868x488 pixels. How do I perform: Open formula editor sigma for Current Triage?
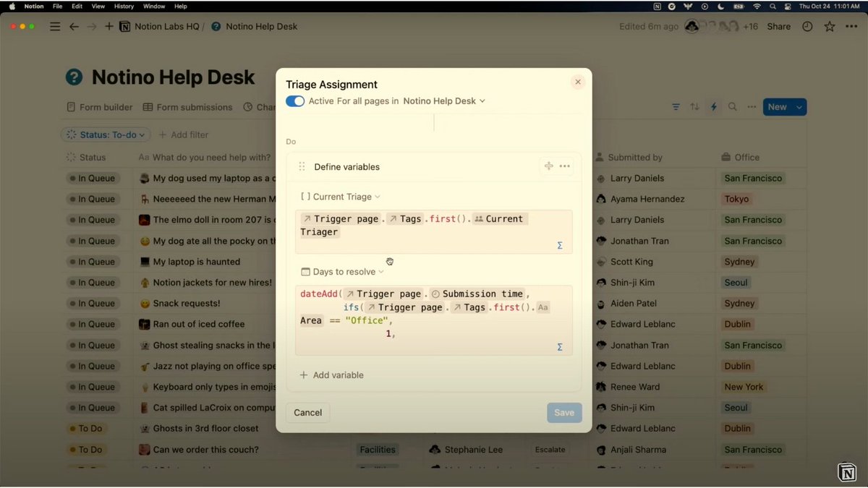560,245
